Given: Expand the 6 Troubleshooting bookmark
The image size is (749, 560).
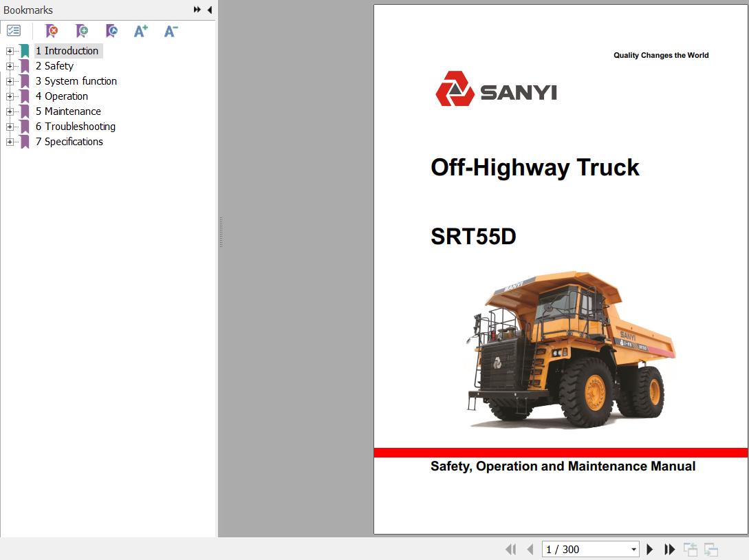Looking at the screenshot, I should [x=10, y=127].
